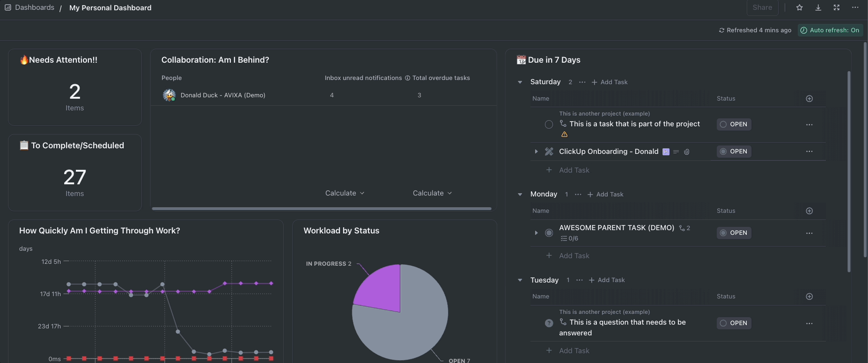Open row options for the question task

(x=809, y=324)
